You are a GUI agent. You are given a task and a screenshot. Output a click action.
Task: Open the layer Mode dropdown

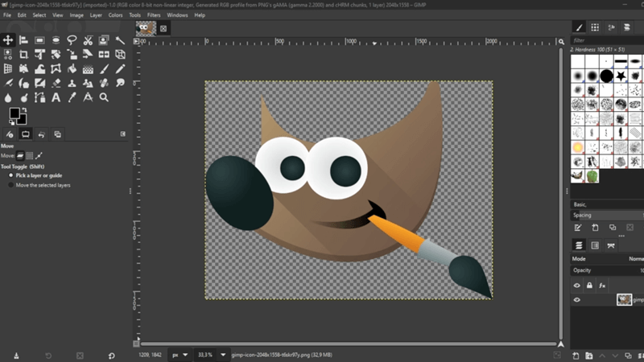tap(608, 258)
